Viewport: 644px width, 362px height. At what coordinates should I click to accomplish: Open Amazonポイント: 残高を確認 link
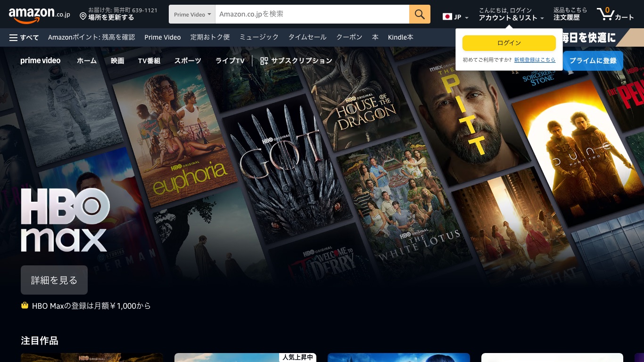point(91,37)
